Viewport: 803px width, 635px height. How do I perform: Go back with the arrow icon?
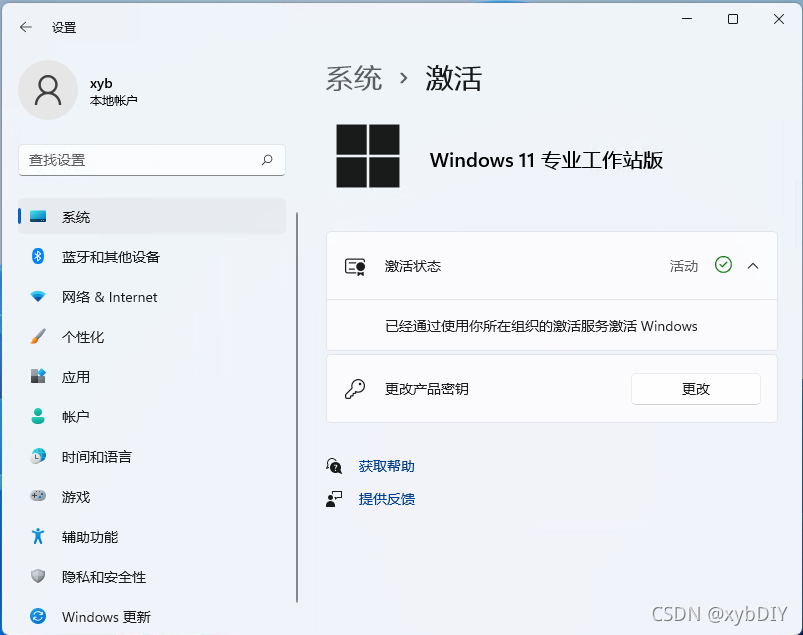pos(26,27)
